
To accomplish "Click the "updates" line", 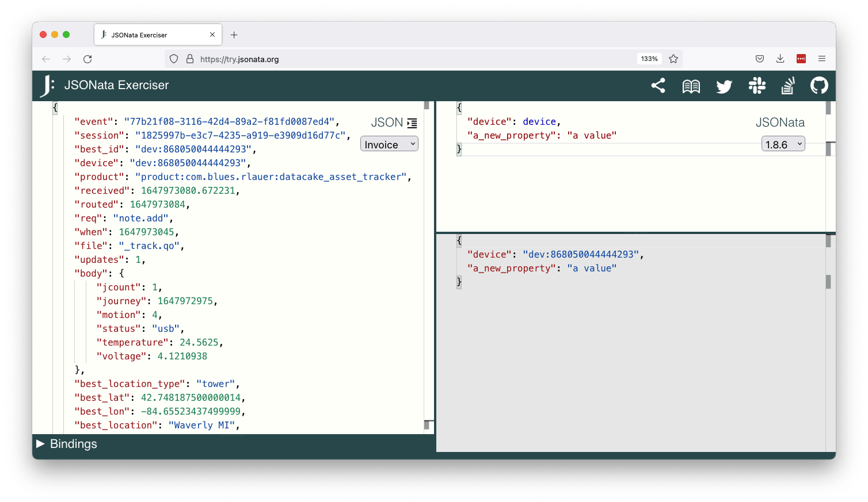I will [110, 259].
